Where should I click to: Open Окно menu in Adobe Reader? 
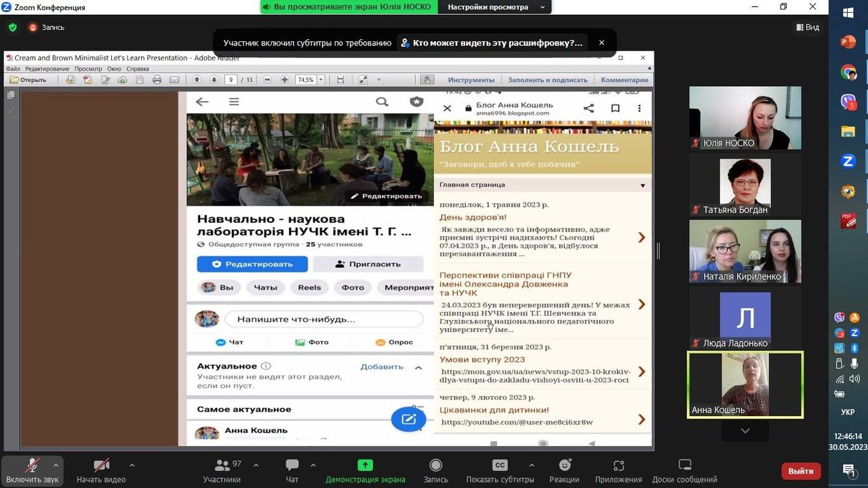pyautogui.click(x=114, y=69)
